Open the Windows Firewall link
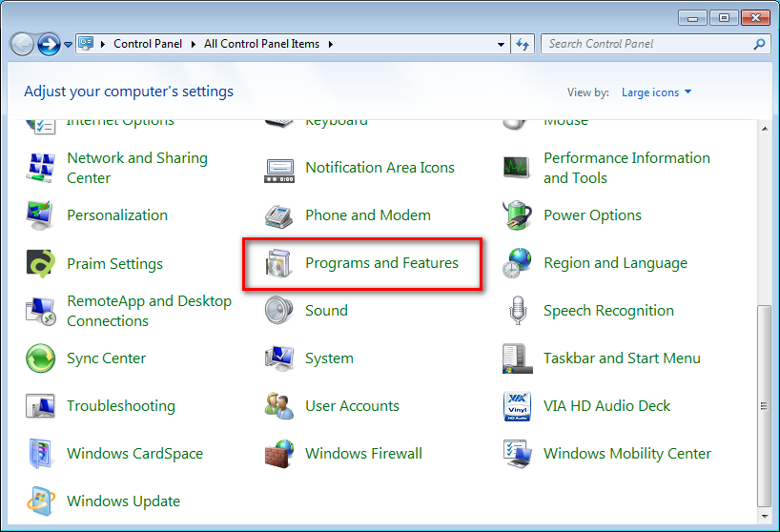 click(x=363, y=454)
